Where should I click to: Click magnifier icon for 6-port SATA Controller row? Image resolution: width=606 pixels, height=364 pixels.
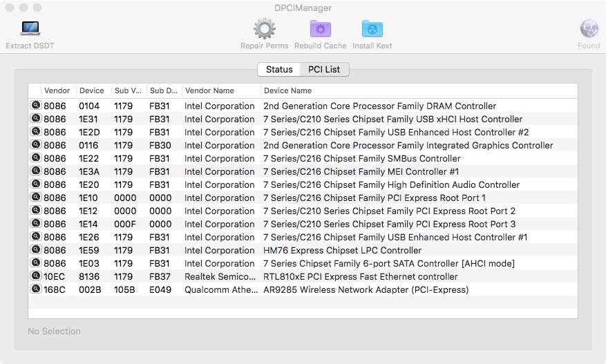coord(35,262)
